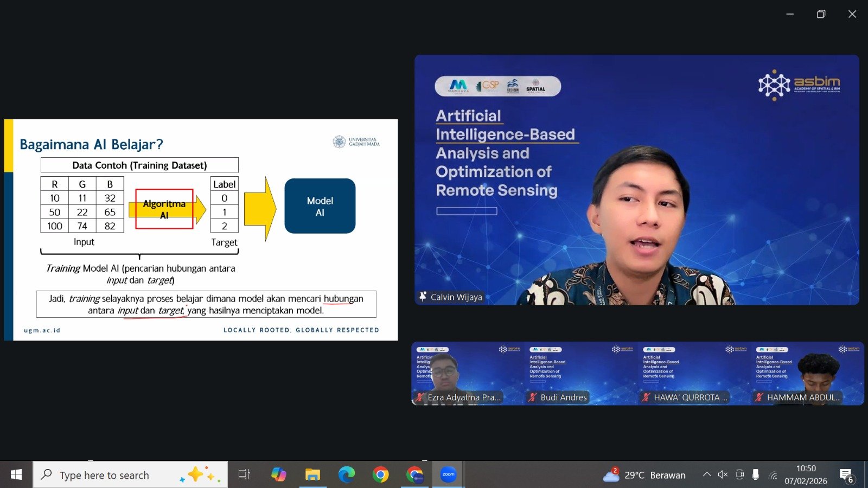Toggle the muted speaker volume icon

[x=723, y=475]
